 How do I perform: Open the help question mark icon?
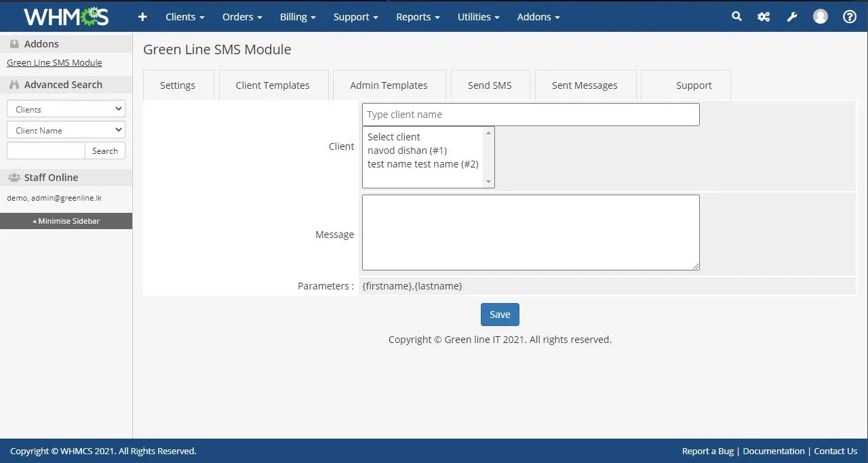click(x=849, y=17)
